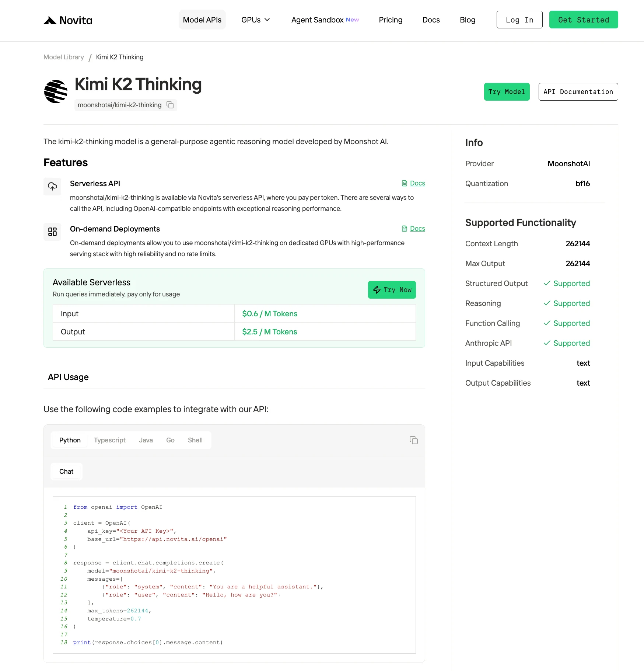
Task: Click the Output Capabilities label
Action: pos(498,383)
